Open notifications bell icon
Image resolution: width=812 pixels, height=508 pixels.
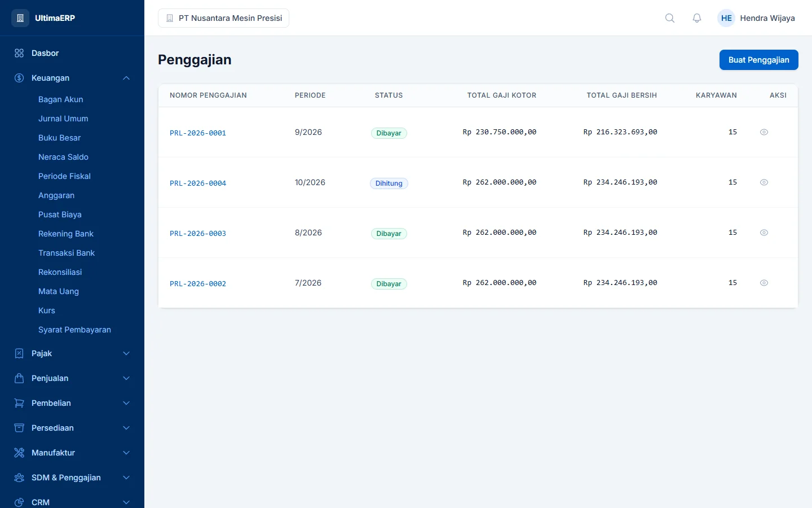pos(697,18)
